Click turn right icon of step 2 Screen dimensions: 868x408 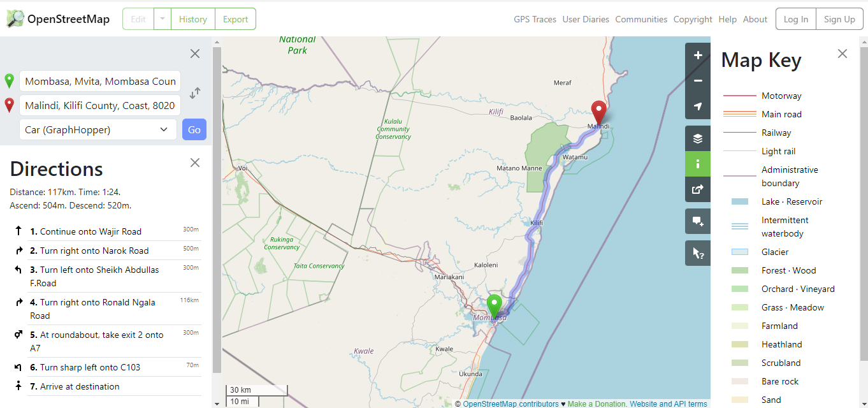click(18, 251)
